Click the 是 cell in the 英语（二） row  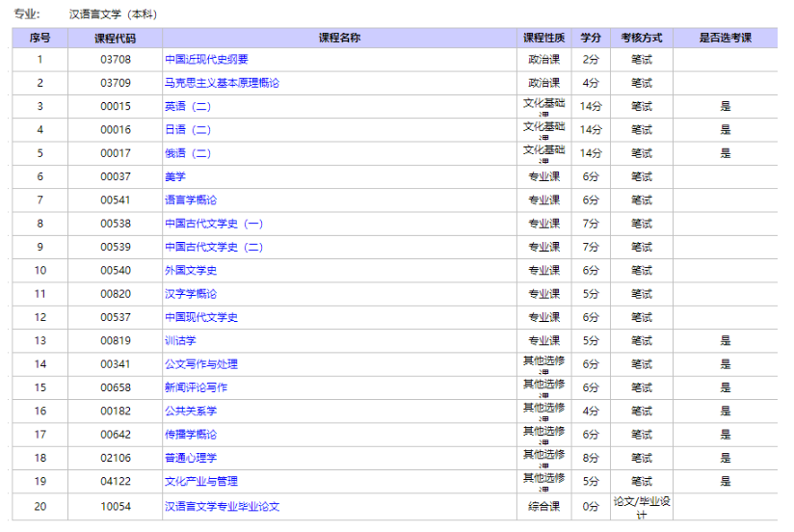pyautogui.click(x=726, y=106)
